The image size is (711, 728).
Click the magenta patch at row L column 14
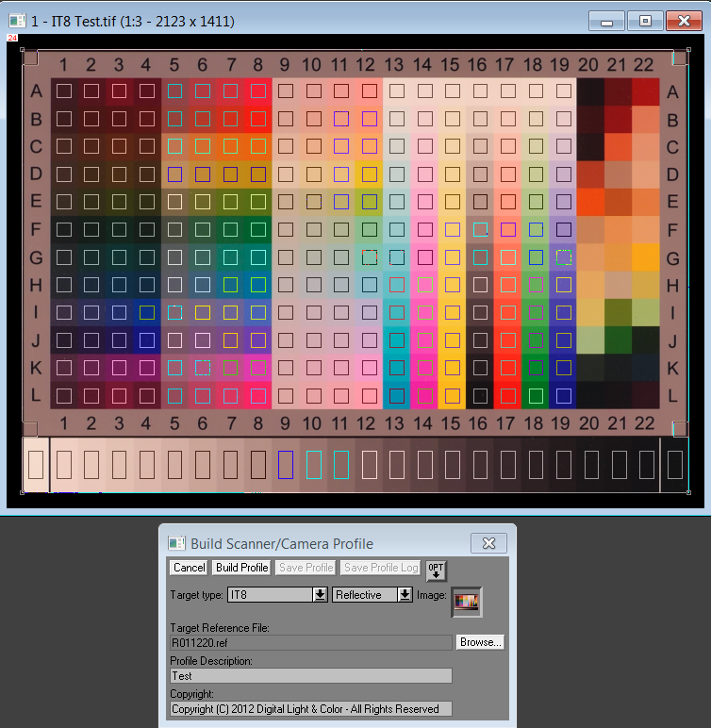[424, 396]
